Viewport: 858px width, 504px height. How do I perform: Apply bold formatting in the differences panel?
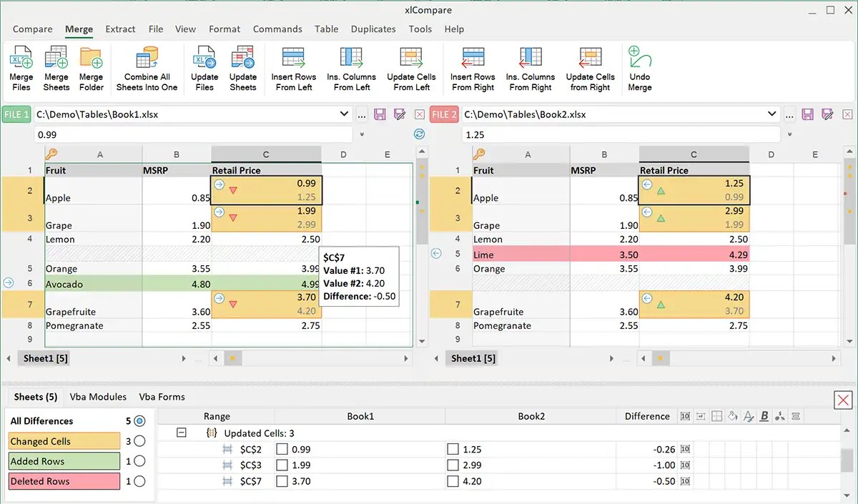pos(764,416)
